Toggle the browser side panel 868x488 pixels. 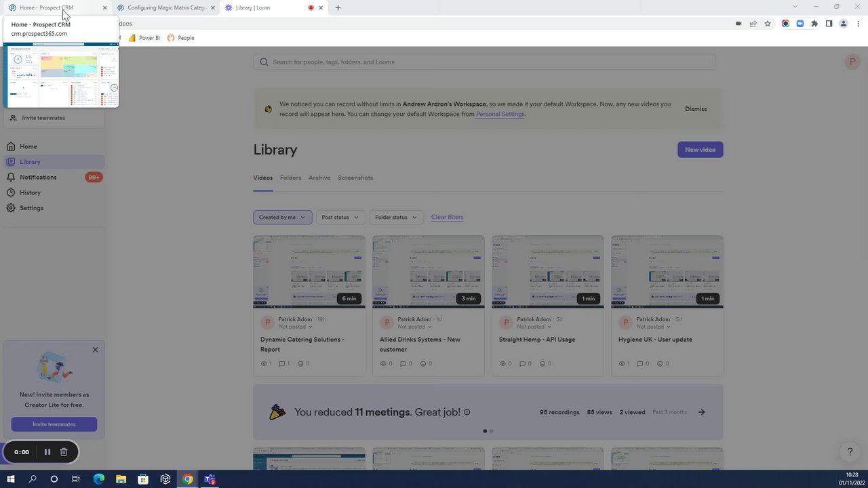click(x=829, y=24)
